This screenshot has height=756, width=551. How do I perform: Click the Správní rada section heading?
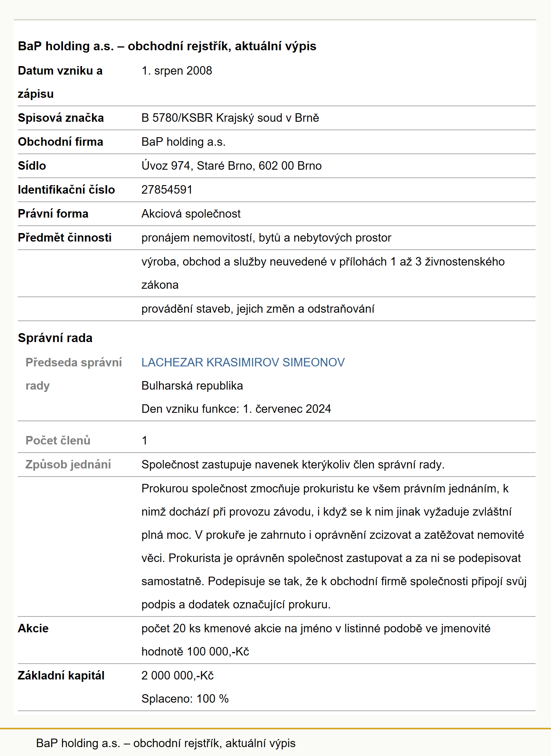(55, 338)
